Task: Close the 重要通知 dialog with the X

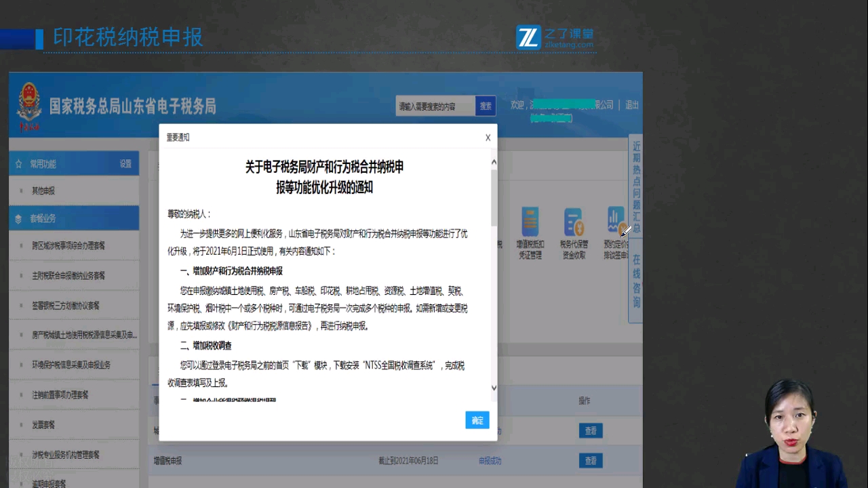Action: [x=488, y=138]
